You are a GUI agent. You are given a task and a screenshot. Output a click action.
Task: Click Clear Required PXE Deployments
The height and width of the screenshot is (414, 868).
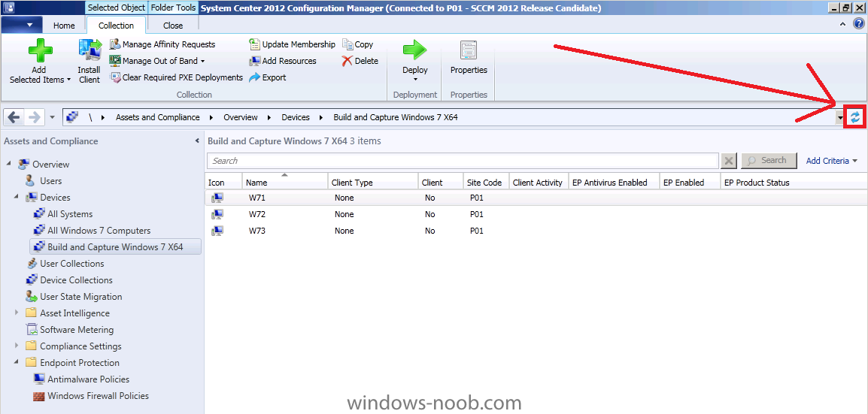177,77
